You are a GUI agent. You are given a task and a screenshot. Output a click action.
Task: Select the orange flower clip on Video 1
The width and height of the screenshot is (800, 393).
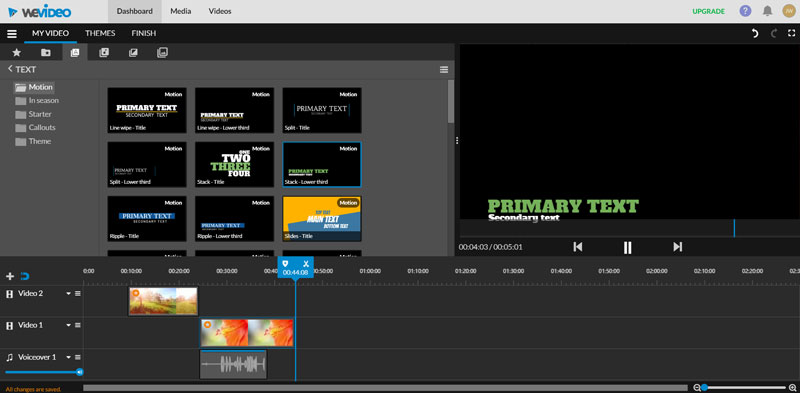(x=247, y=333)
